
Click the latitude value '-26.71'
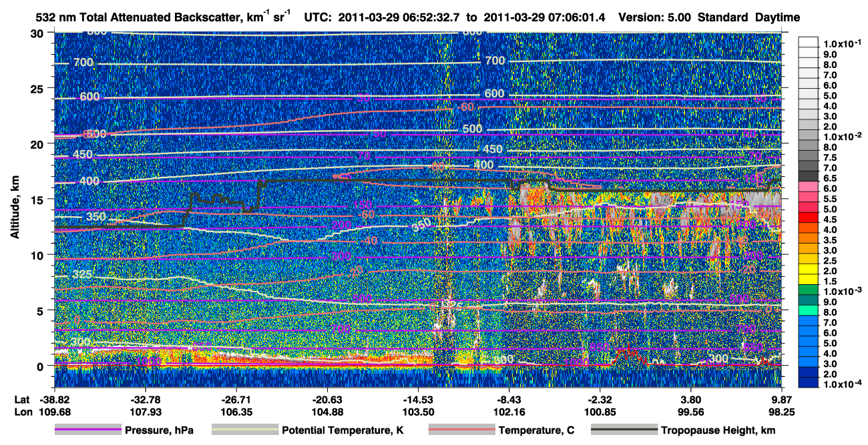pyautogui.click(x=236, y=400)
